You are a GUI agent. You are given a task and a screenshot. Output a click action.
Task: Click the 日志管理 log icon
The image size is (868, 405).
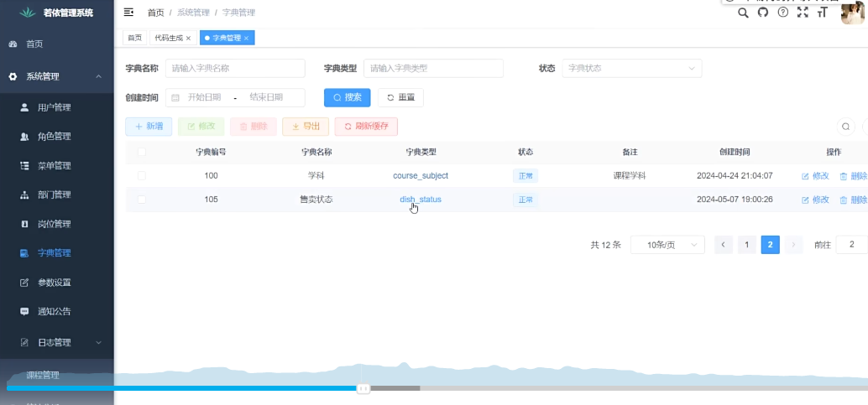(24, 342)
